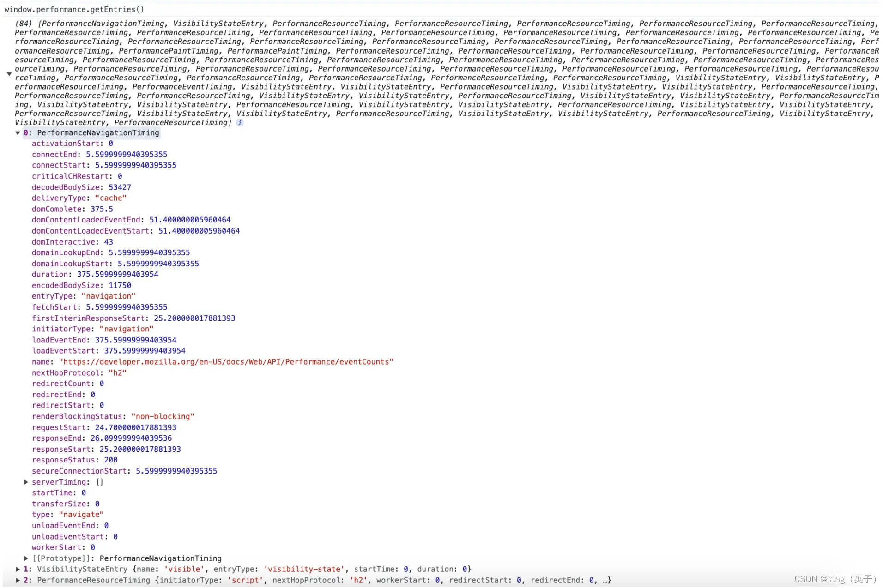This screenshot has width=883, height=588.
Task: Click the redirectEnd: 0 row
Action: click(x=64, y=395)
